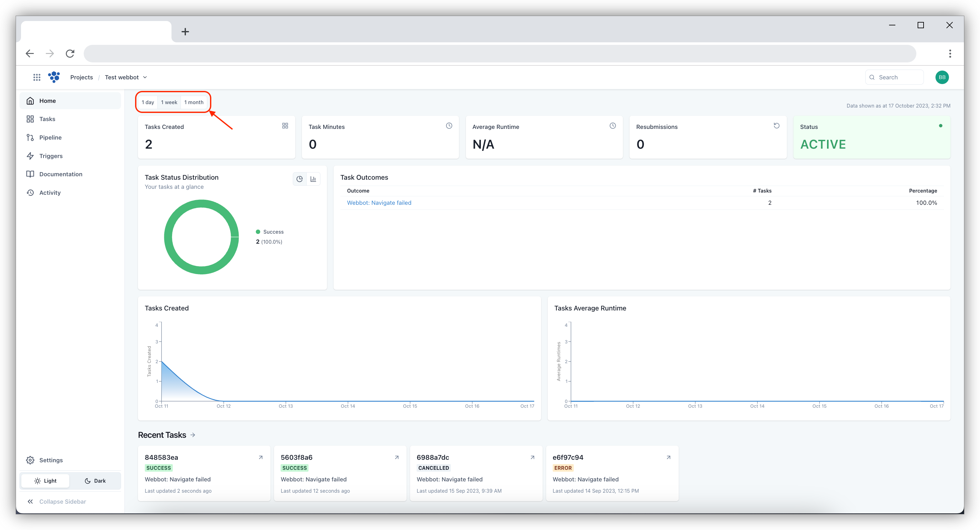
Task: Open browser three-dot menu
Action: 950,54
